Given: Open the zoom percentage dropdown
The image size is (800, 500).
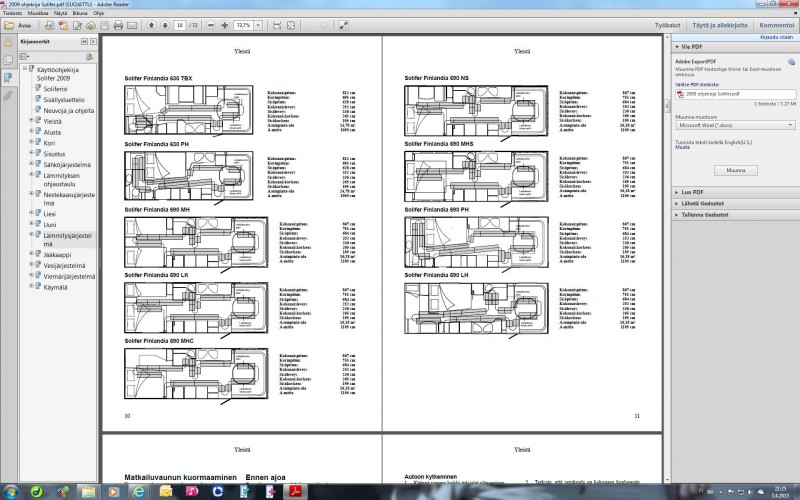Looking at the screenshot, I should tap(258, 23).
